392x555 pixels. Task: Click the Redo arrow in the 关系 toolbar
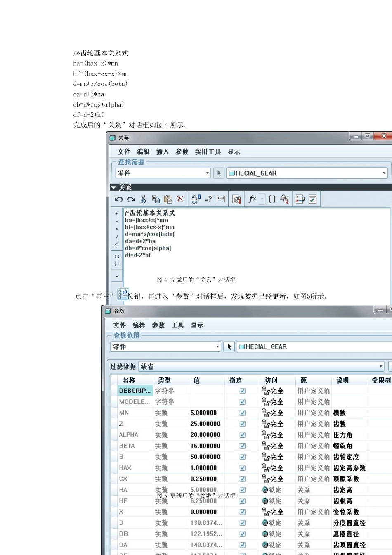click(131, 199)
